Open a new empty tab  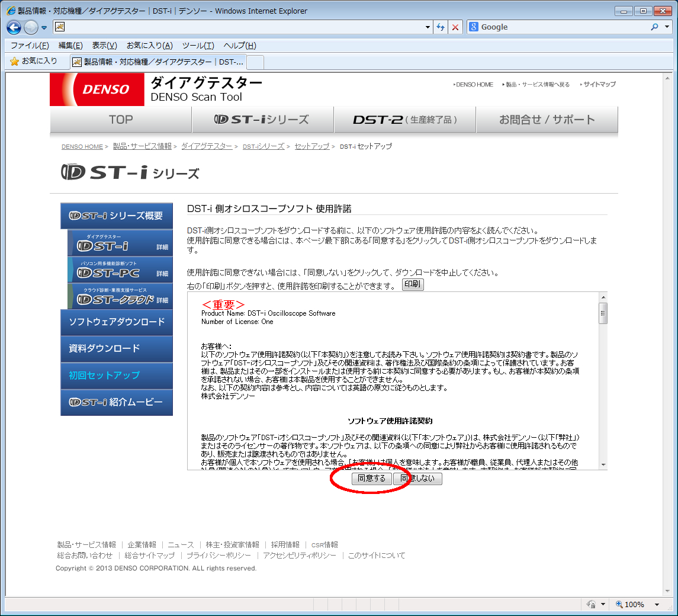coord(255,62)
